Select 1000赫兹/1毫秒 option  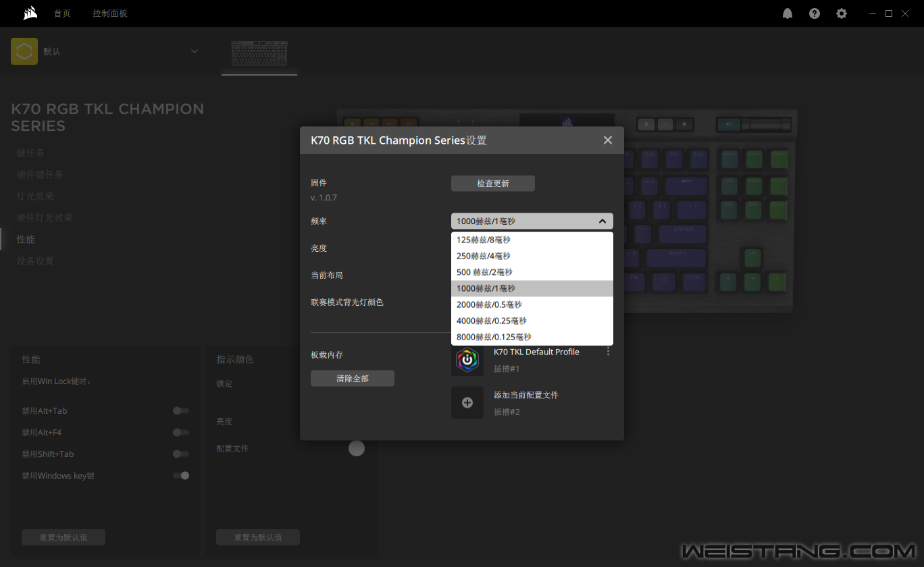pos(532,288)
